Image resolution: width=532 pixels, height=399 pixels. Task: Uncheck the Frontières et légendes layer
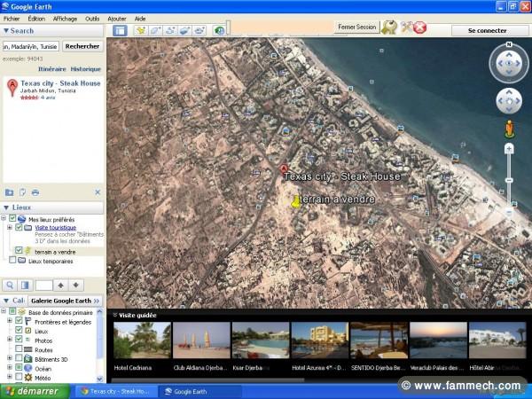[x=19, y=321]
